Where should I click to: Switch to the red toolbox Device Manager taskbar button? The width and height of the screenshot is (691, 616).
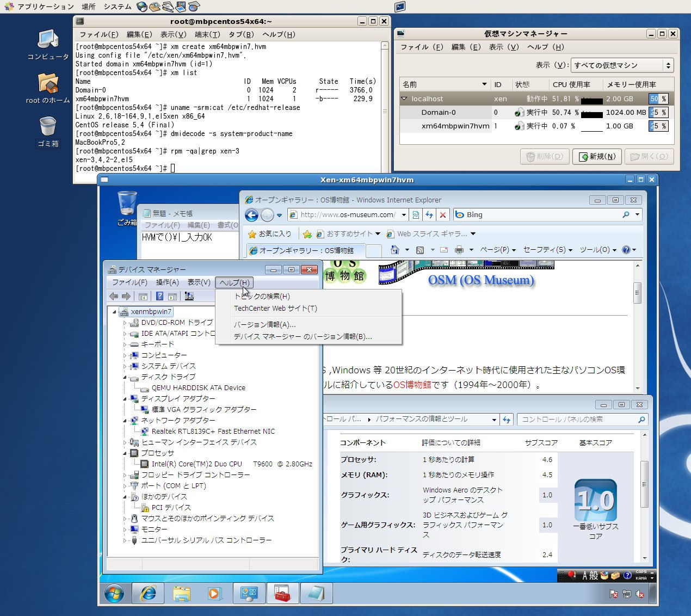pos(283,593)
